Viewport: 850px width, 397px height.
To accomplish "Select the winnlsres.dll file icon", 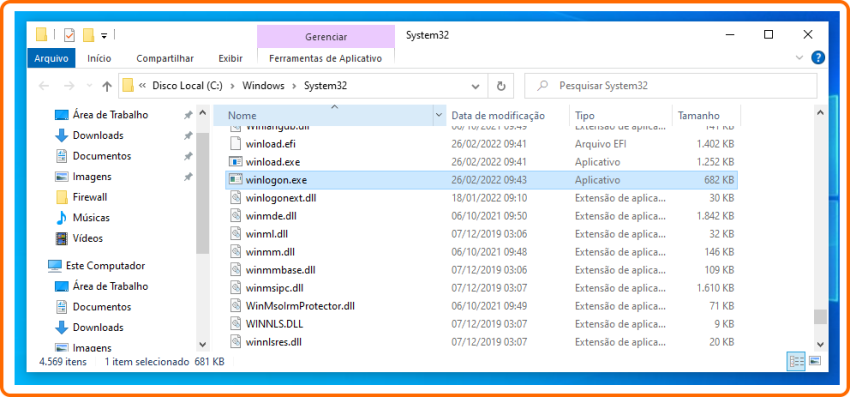I will [x=235, y=342].
